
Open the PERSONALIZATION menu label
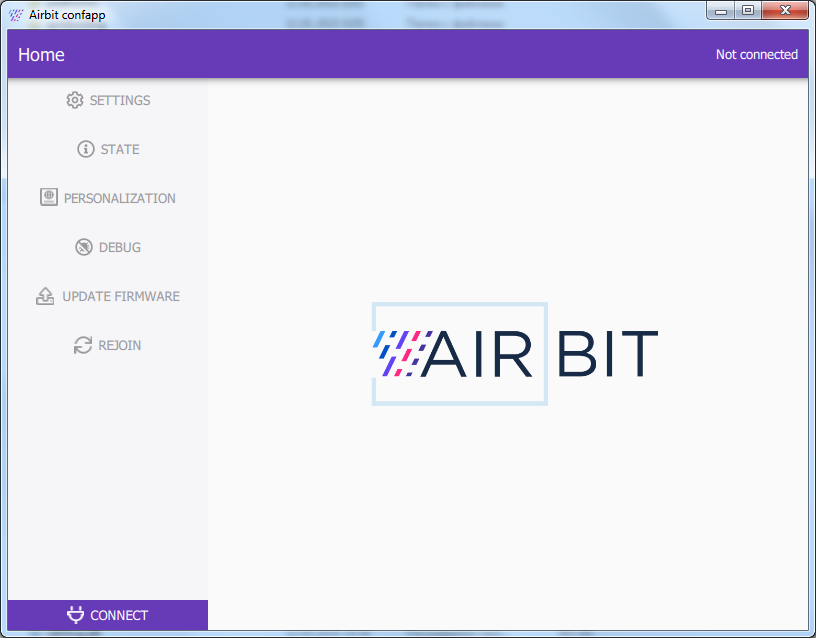(120, 198)
